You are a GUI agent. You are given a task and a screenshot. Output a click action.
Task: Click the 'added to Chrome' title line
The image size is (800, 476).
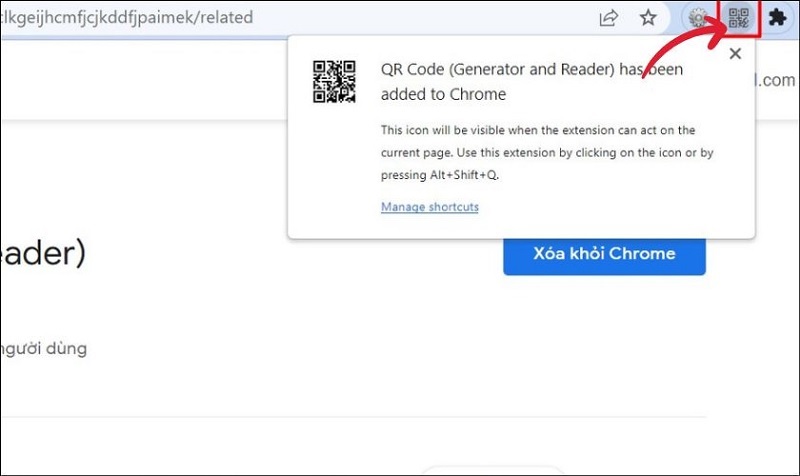click(443, 95)
